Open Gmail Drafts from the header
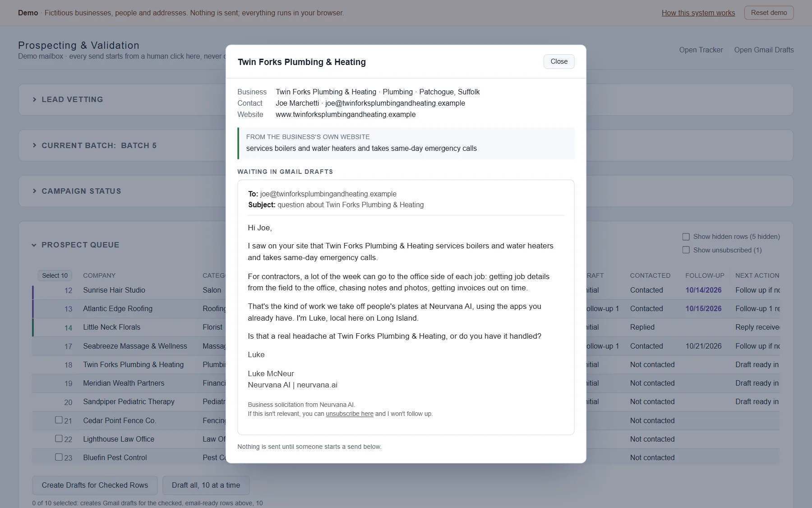The height and width of the screenshot is (508, 812). tap(764, 50)
